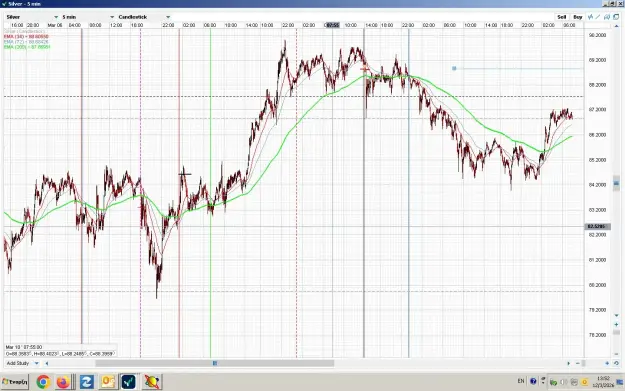Click the EMA (72) indicator label

pos(26,42)
